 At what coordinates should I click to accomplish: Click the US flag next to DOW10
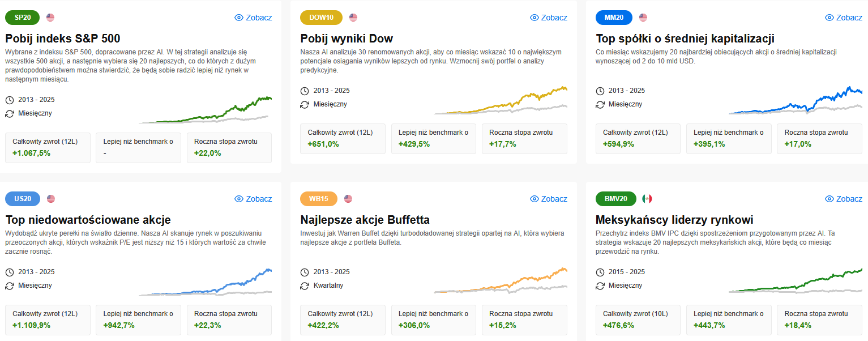pyautogui.click(x=353, y=18)
